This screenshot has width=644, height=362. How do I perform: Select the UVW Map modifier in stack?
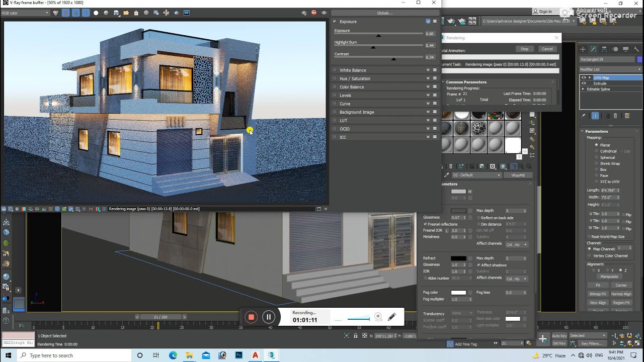(601, 77)
